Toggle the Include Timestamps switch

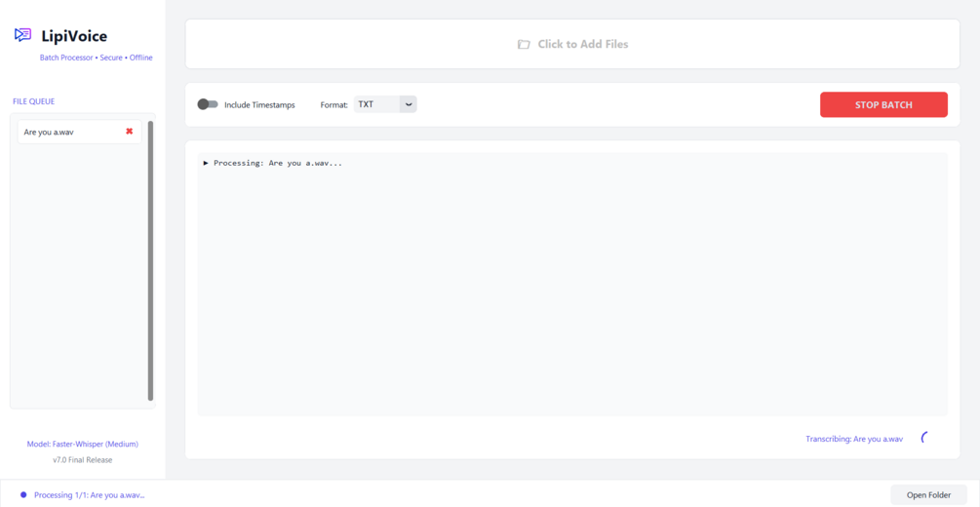click(208, 104)
